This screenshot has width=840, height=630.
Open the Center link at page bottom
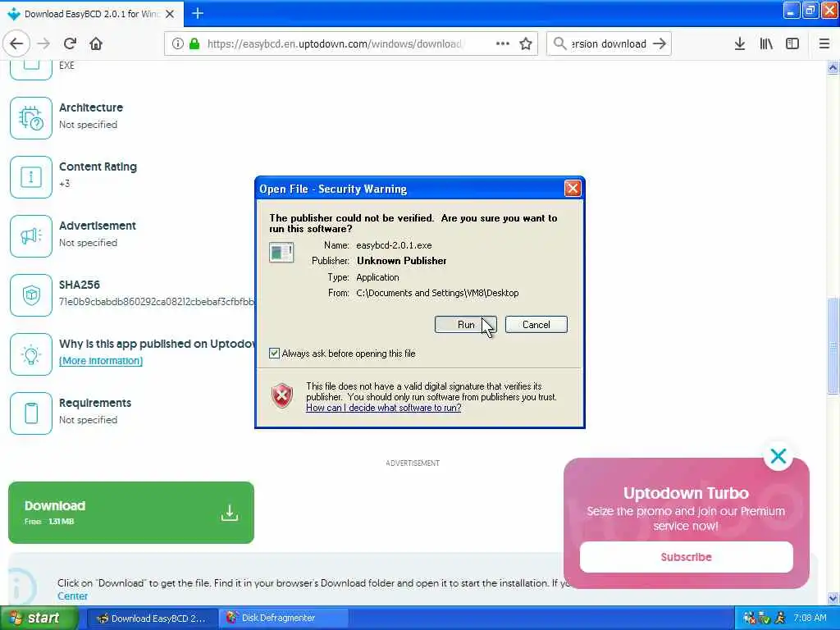(x=72, y=596)
